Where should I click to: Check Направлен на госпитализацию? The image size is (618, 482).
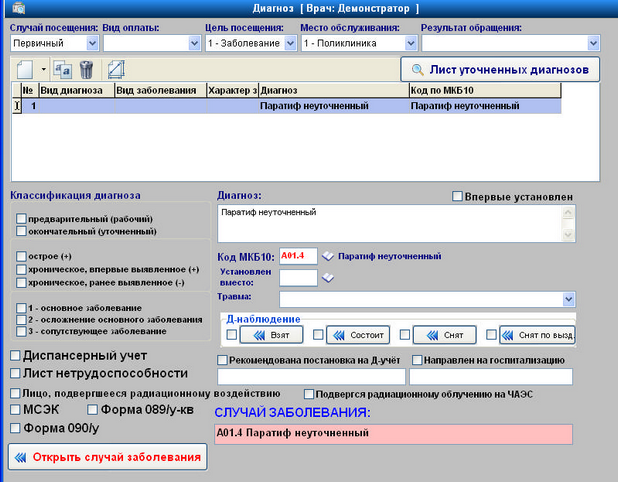[417, 360]
